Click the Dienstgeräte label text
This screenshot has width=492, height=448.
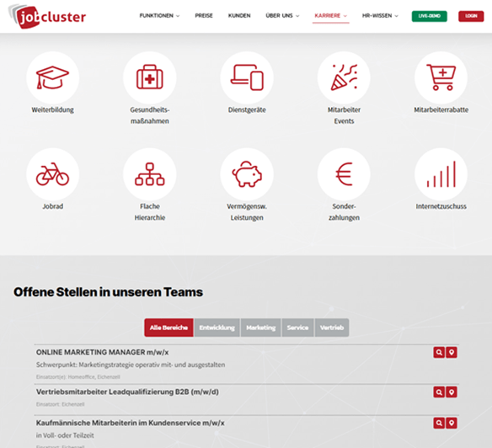coord(247,109)
